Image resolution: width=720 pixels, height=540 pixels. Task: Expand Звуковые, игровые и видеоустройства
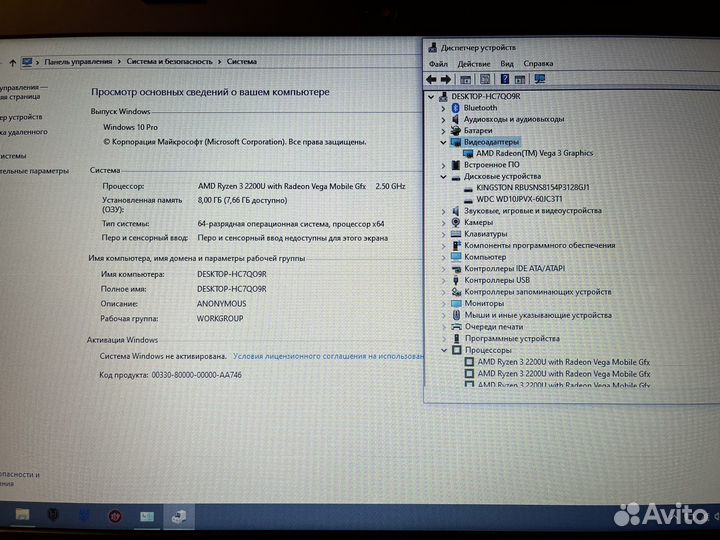click(443, 211)
